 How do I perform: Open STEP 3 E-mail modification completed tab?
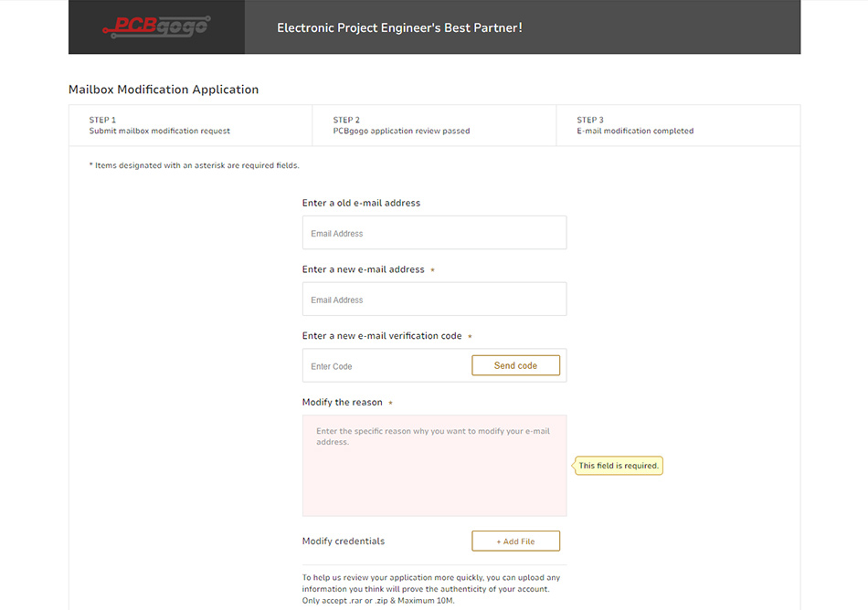pyautogui.click(x=678, y=125)
